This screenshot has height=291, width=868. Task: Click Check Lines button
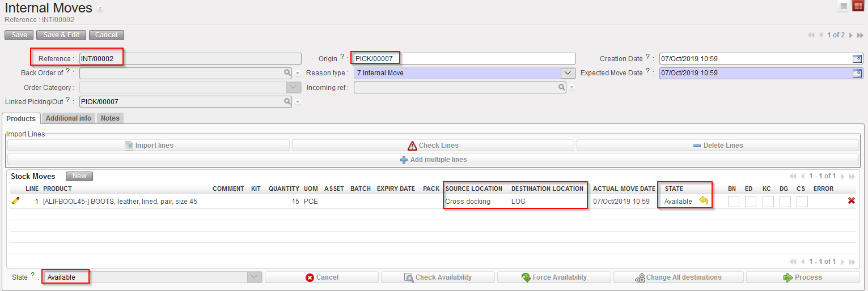(x=433, y=145)
